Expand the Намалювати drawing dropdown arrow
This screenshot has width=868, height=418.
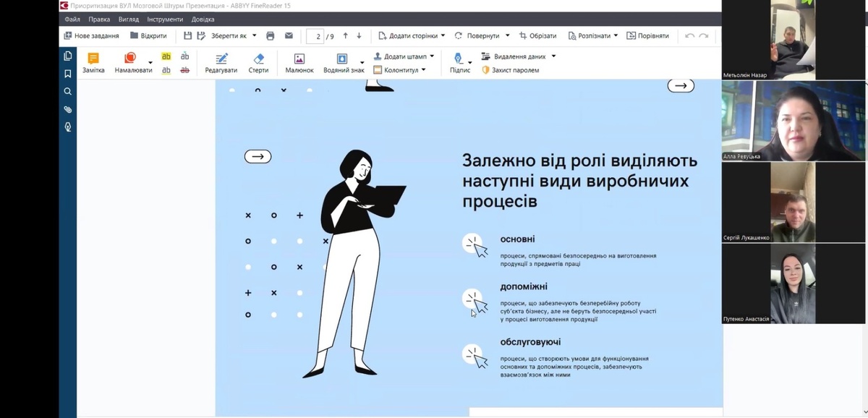pyautogui.click(x=150, y=63)
